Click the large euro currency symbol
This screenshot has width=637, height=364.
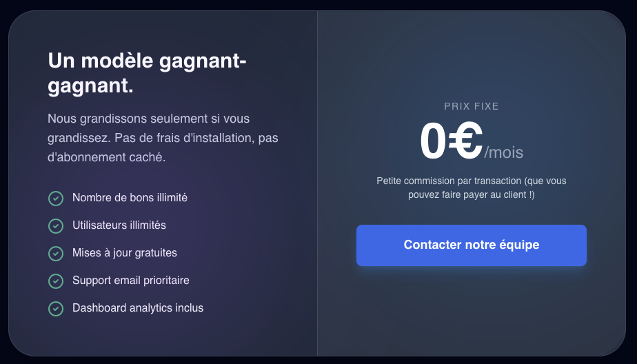[x=465, y=141]
